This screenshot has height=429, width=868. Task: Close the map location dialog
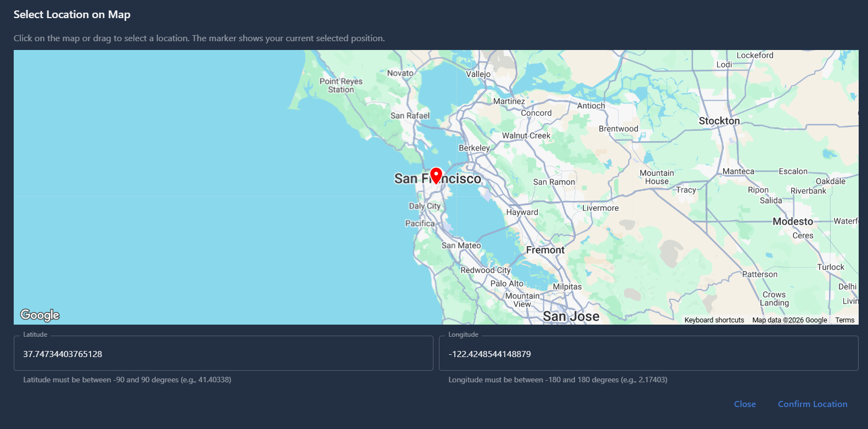click(745, 404)
